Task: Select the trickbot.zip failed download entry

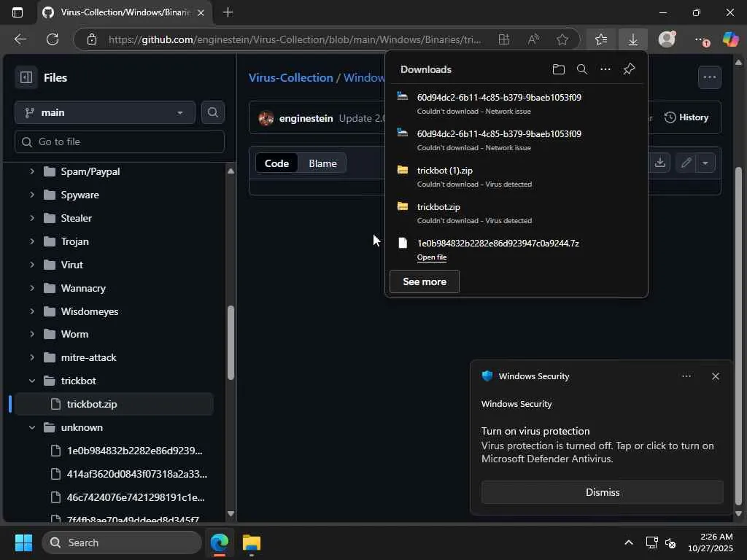Action: coord(516,213)
